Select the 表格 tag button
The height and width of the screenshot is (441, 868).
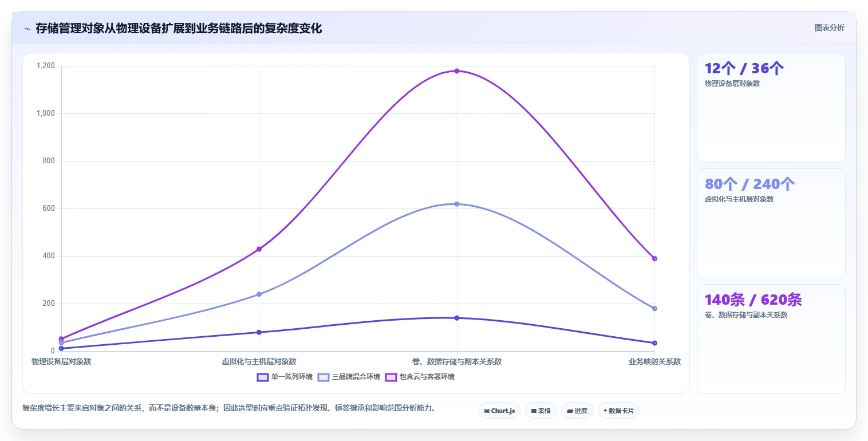(x=540, y=411)
